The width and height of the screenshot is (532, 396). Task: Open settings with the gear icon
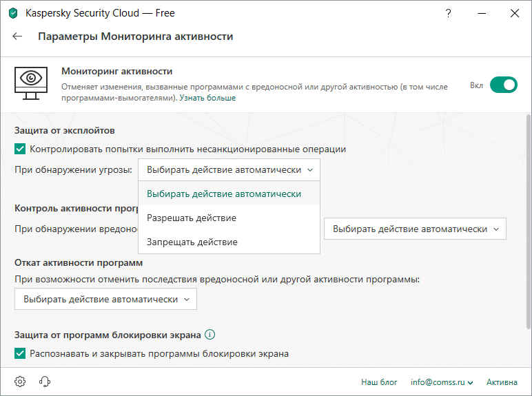pyautogui.click(x=20, y=382)
